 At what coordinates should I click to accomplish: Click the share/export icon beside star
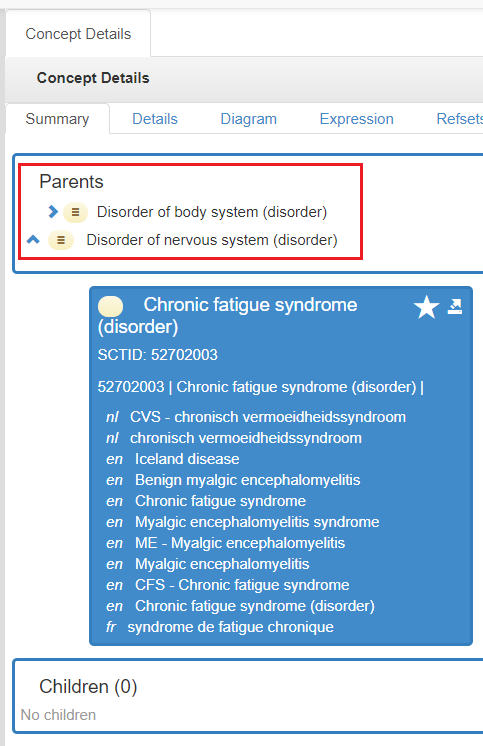tap(455, 306)
